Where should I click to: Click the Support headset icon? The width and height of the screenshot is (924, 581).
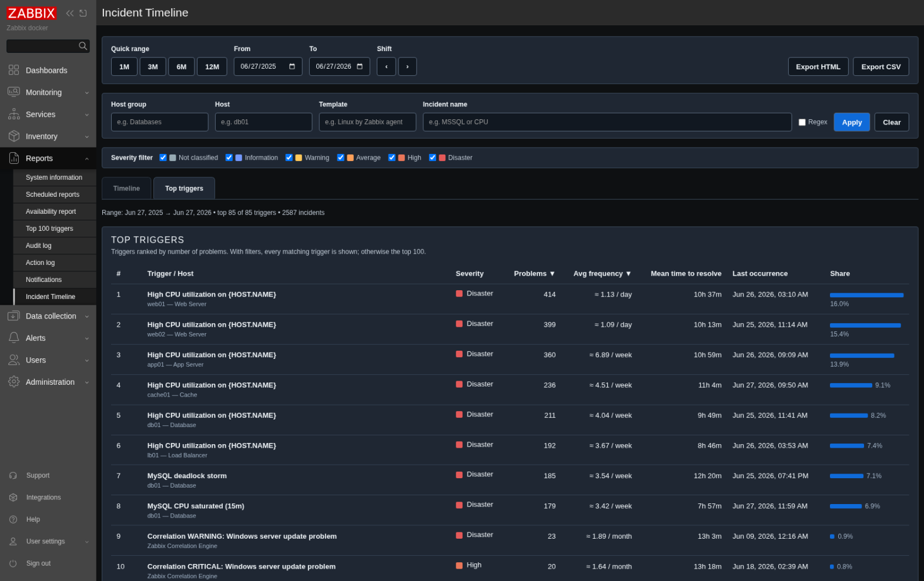13,475
